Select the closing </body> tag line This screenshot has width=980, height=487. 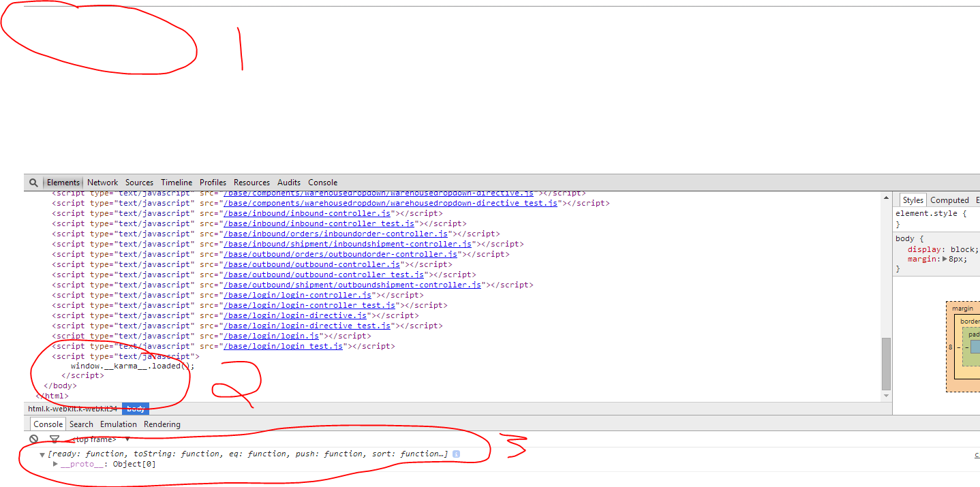[60, 386]
